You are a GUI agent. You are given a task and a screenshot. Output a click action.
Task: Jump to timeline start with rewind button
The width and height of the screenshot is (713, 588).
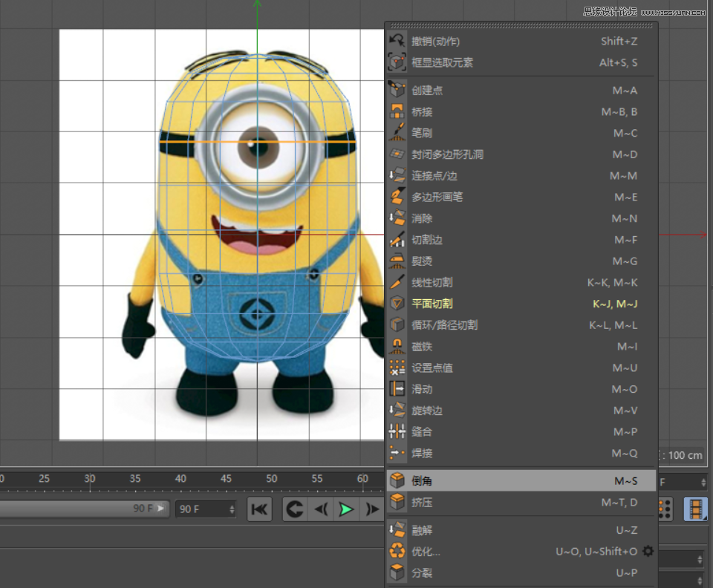point(259,509)
